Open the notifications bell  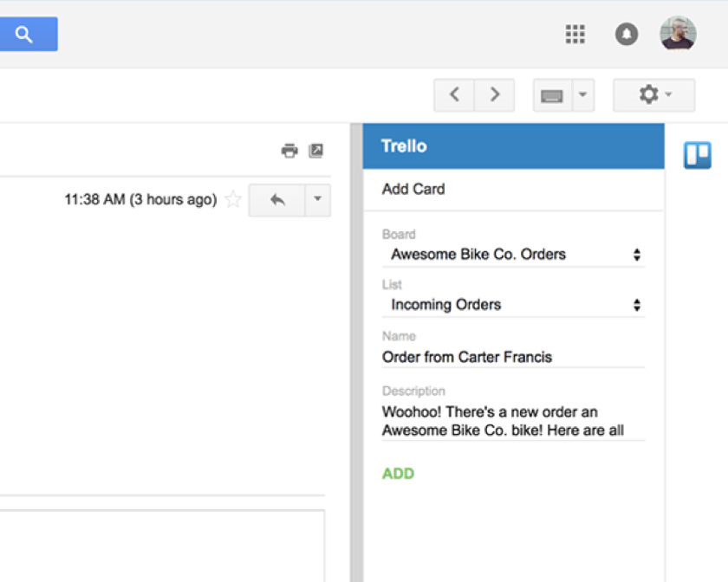(x=627, y=34)
